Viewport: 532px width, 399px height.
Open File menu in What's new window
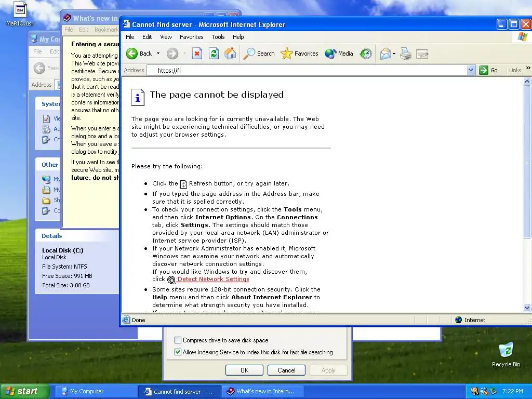point(69,30)
